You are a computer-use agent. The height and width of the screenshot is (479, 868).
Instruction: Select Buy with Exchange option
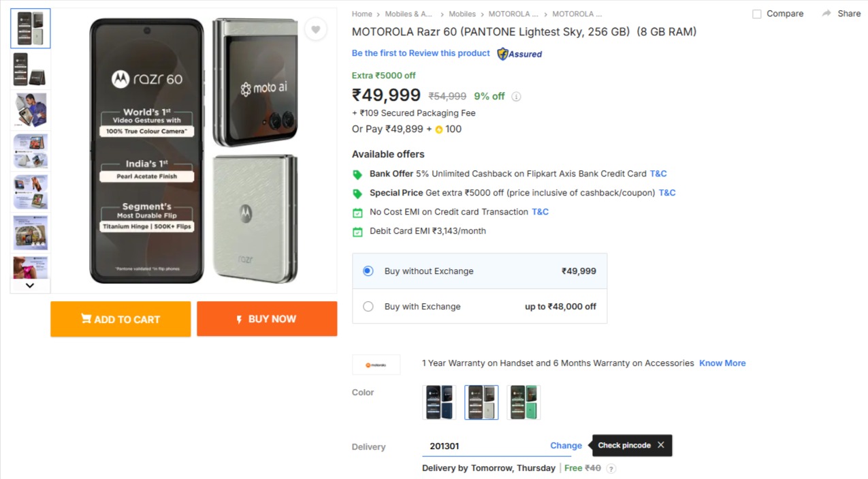tap(368, 307)
